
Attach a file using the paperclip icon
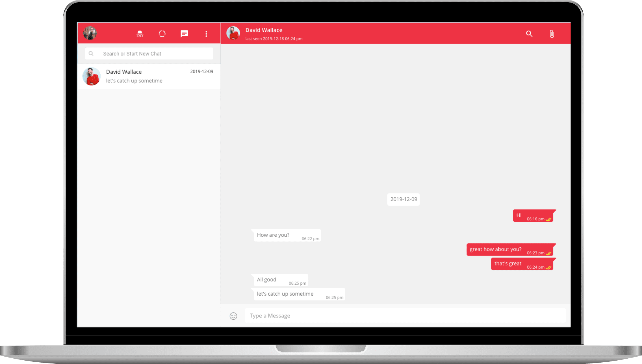(551, 34)
